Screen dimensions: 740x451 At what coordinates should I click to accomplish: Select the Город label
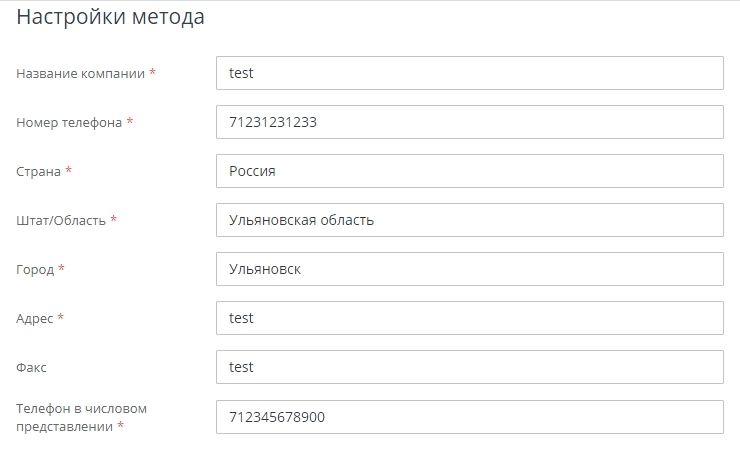(x=35, y=269)
